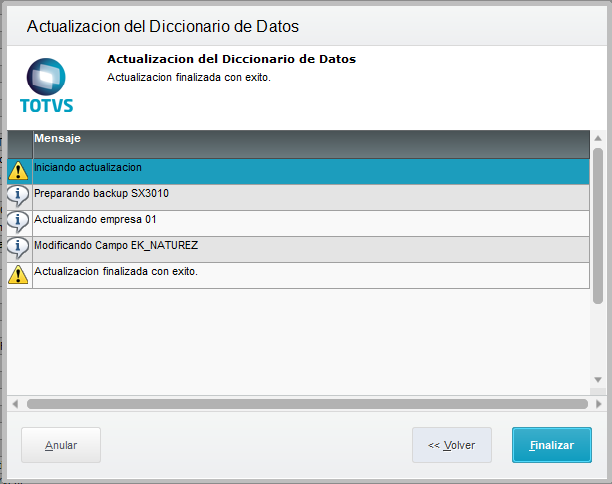
Task: Click the vertical scrollbar down arrow
Action: click(x=598, y=380)
